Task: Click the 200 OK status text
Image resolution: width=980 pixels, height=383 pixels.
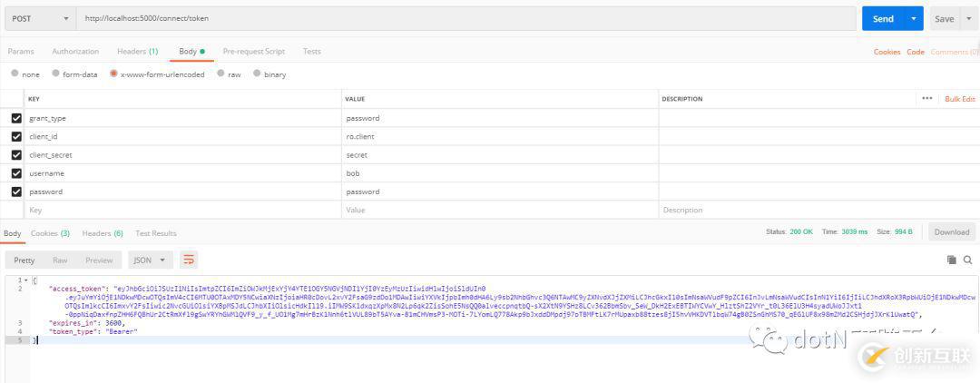Action: 801,231
